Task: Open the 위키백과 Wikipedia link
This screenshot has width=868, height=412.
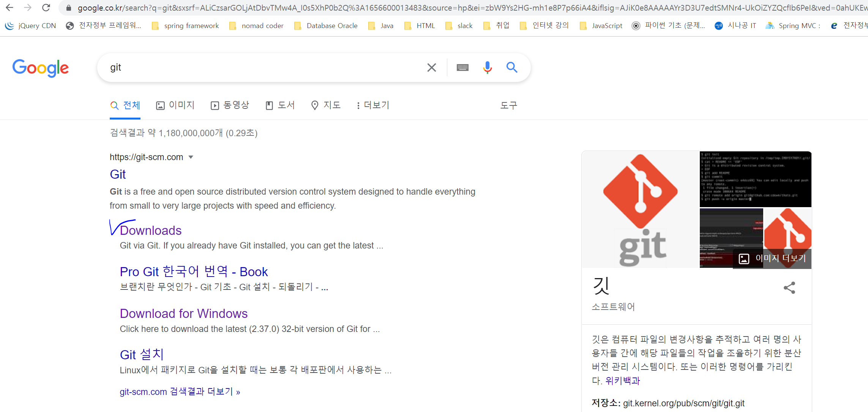Action: [622, 381]
